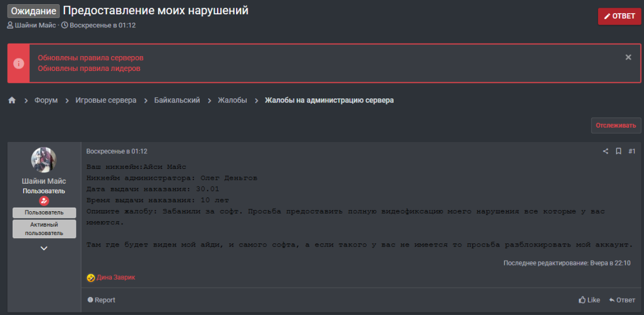The height and width of the screenshot is (315, 644).
Task: Click the emoji reaction icon beside Дина Заврик
Action: 91,277
